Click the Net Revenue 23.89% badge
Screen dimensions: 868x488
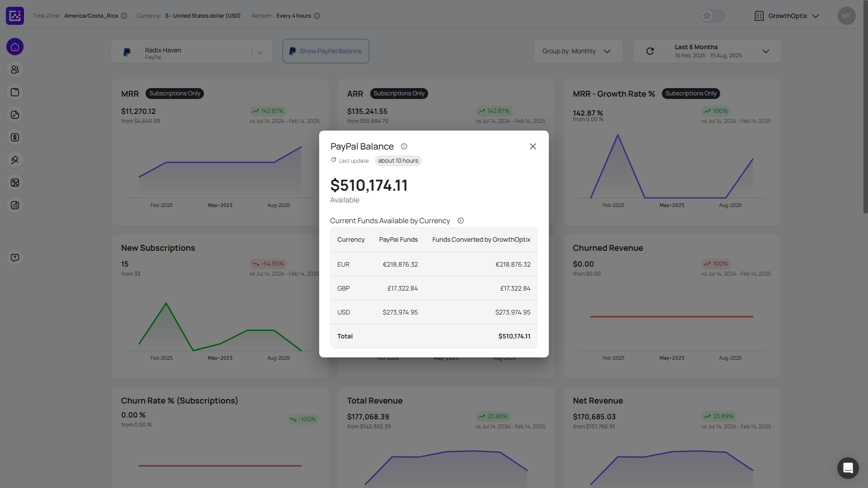click(719, 417)
